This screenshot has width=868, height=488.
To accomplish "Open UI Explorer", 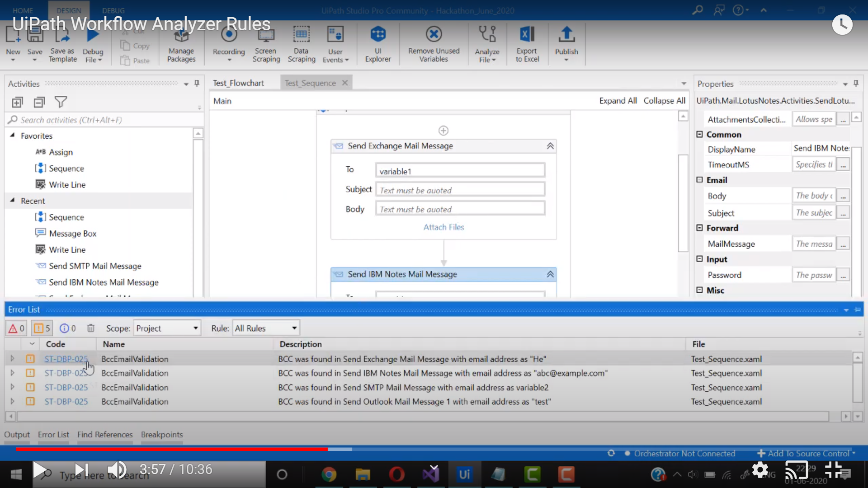I will pyautogui.click(x=378, y=44).
